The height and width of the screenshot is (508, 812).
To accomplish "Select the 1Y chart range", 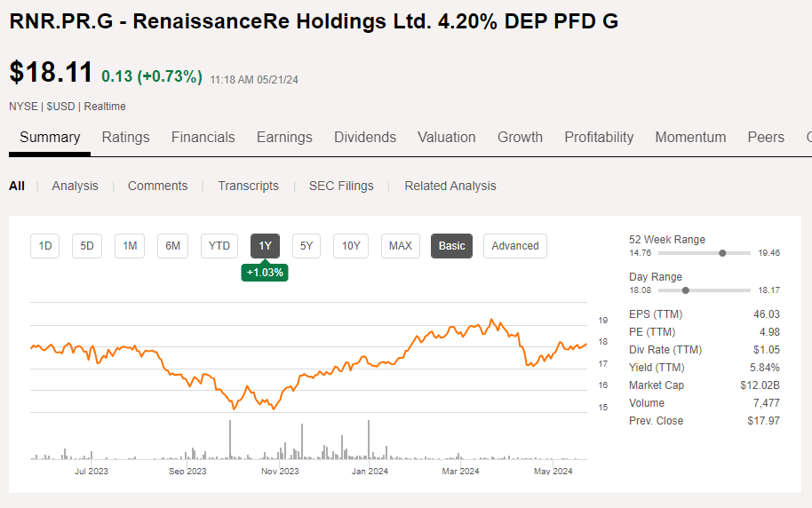I will pyautogui.click(x=265, y=246).
